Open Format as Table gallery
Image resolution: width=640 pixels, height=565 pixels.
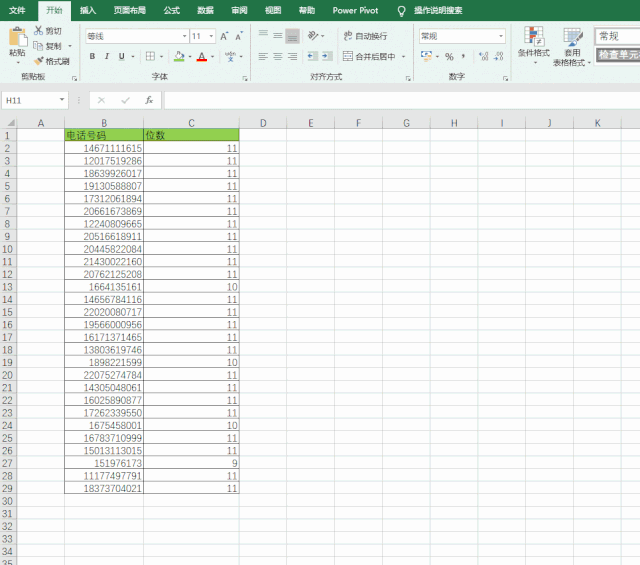click(x=571, y=46)
